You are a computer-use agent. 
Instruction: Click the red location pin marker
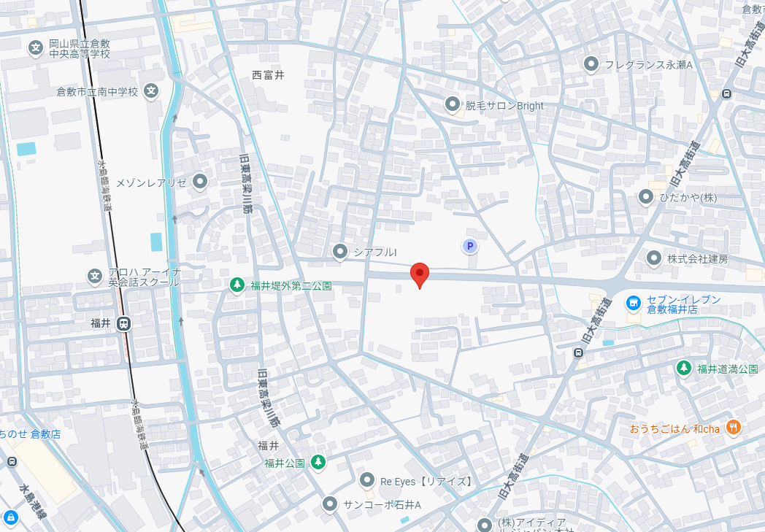420,276
